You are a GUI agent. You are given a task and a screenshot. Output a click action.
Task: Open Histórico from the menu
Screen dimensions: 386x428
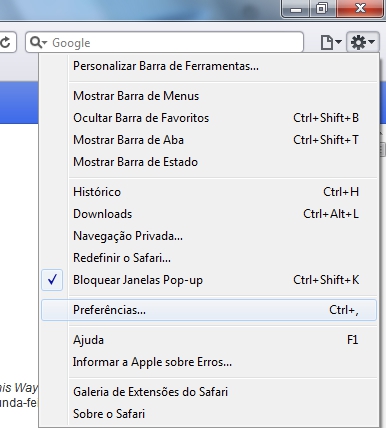[209, 192]
